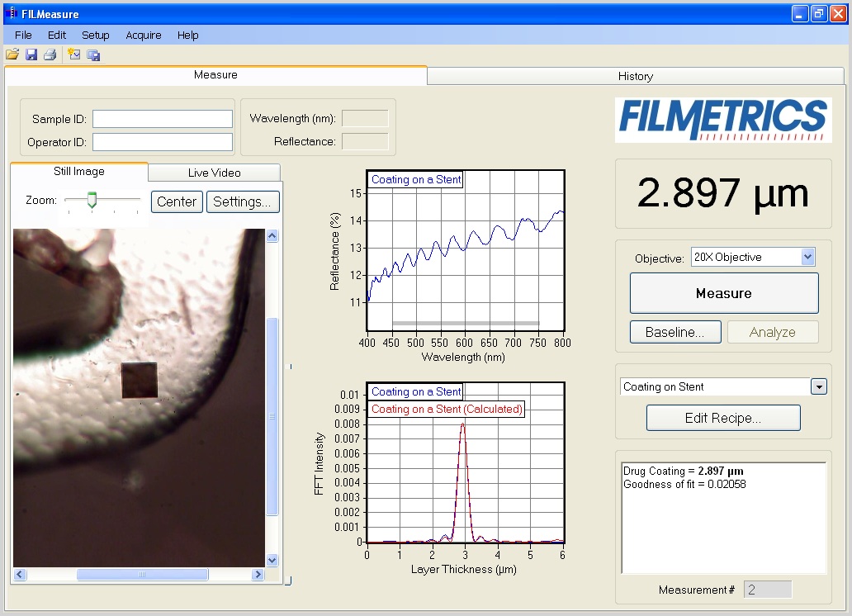Screen dimensions: 852x616
Task: Click the image scroll down arrow
Action: click(x=272, y=560)
